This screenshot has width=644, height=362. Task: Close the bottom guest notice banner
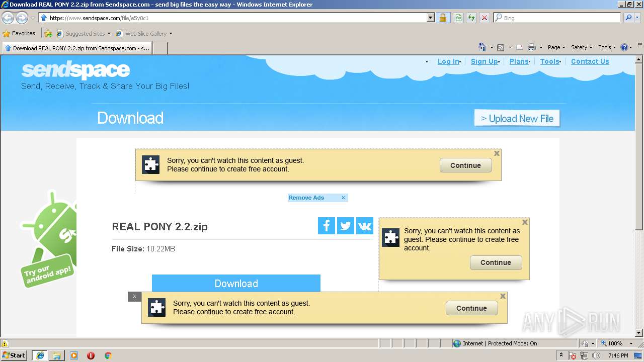503,296
